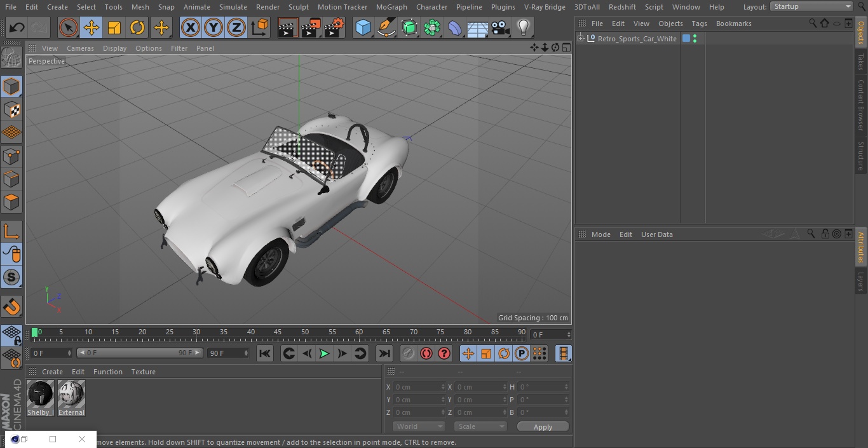Add a Light object
868x448 pixels.
click(x=523, y=27)
